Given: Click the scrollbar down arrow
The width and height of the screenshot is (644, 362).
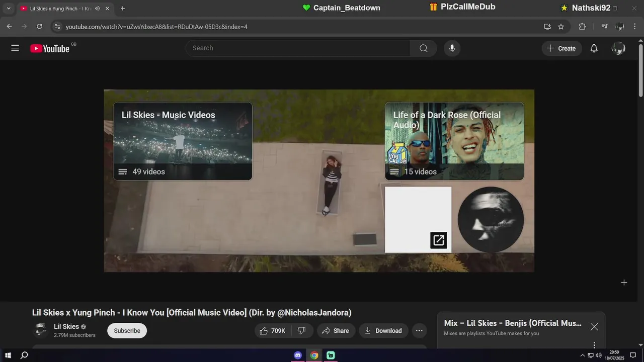Looking at the screenshot, I should click(x=640, y=345).
